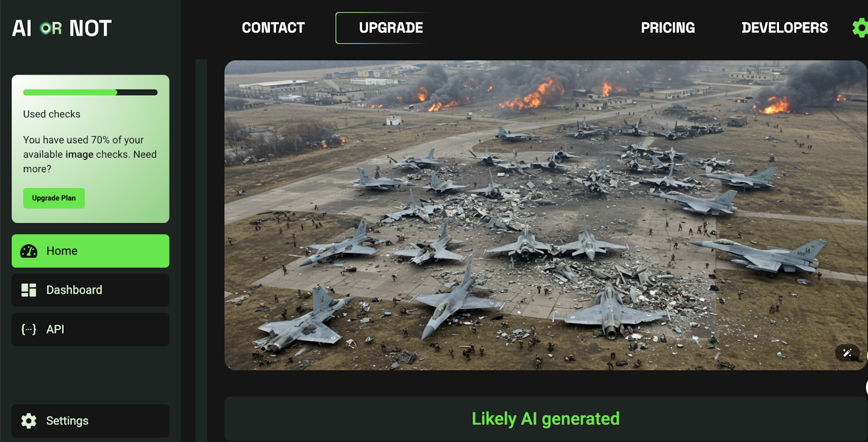
Task: Click the magic wand icon on image
Action: tap(847, 353)
